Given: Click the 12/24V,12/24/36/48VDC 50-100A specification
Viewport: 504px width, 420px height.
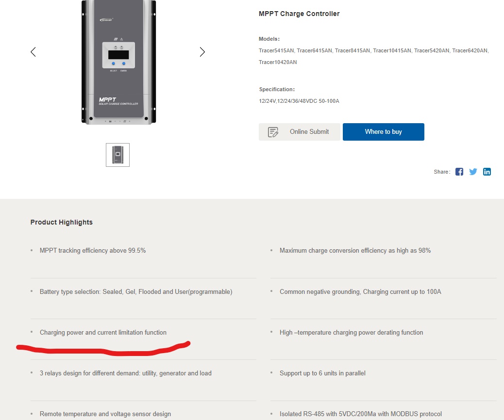Looking at the screenshot, I should coord(299,101).
